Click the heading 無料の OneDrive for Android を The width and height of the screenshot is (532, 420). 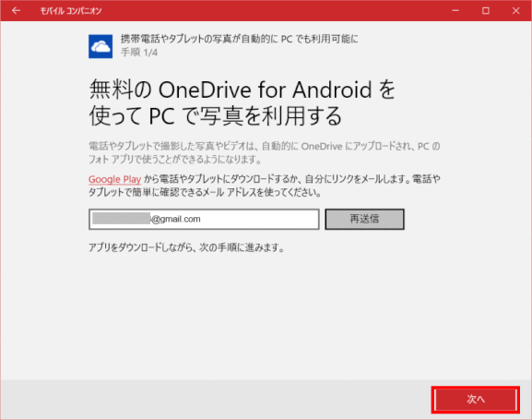pyautogui.click(x=242, y=90)
